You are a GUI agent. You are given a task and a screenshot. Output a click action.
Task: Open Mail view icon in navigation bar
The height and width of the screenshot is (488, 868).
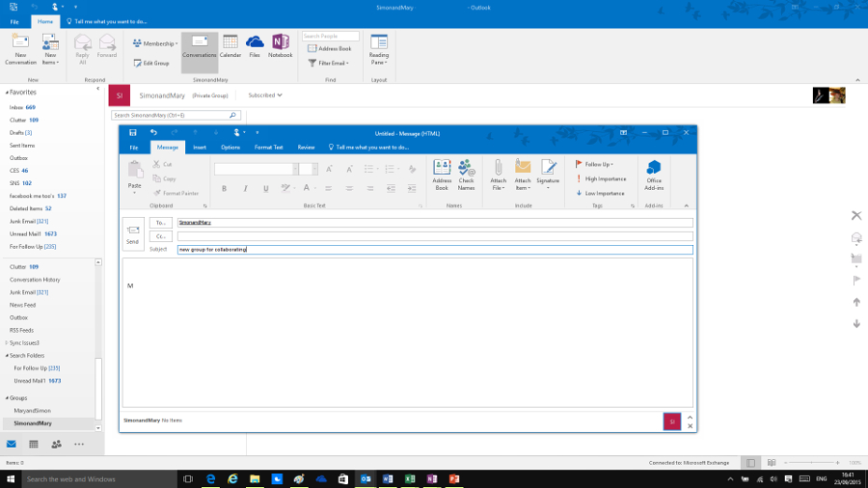[11, 445]
